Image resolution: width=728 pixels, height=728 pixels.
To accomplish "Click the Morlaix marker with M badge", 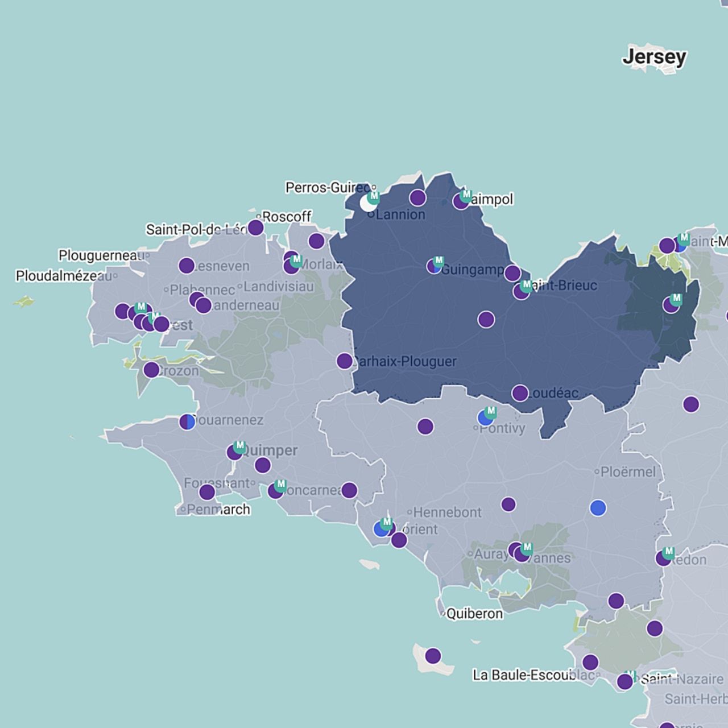I will [x=291, y=266].
